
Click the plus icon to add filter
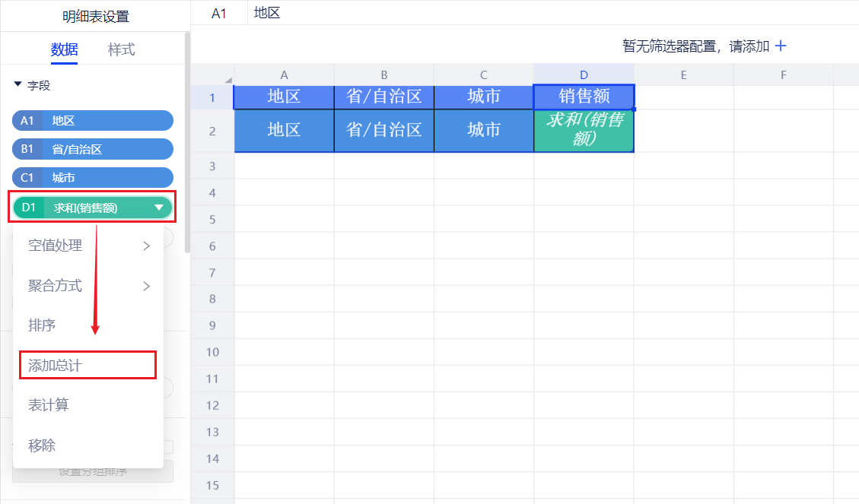[x=780, y=46]
